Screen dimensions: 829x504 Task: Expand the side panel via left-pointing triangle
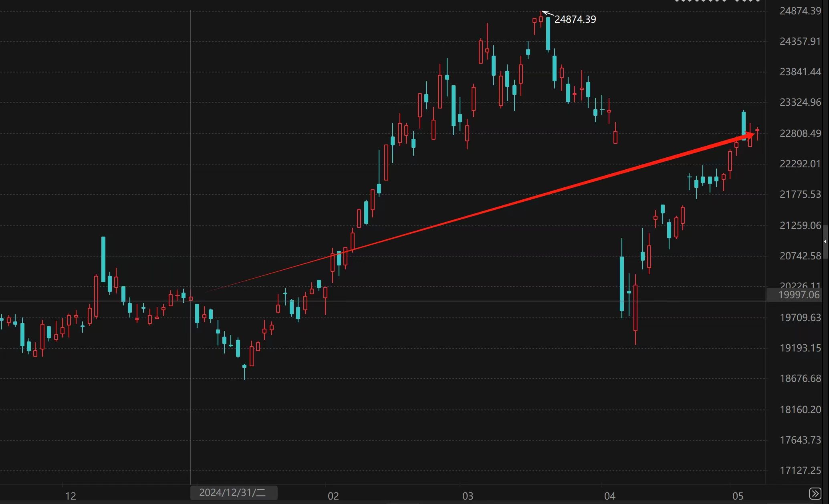[825, 242]
